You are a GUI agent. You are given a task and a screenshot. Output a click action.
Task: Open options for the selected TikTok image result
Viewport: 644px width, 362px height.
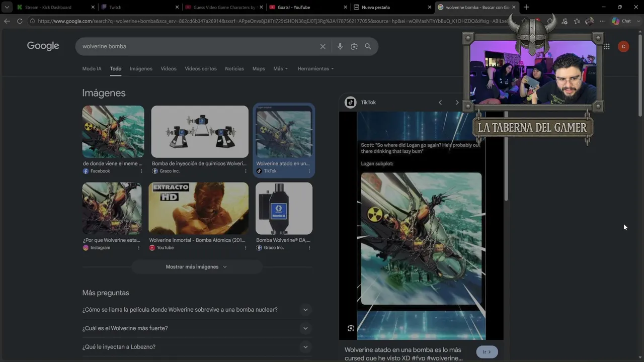click(309, 171)
